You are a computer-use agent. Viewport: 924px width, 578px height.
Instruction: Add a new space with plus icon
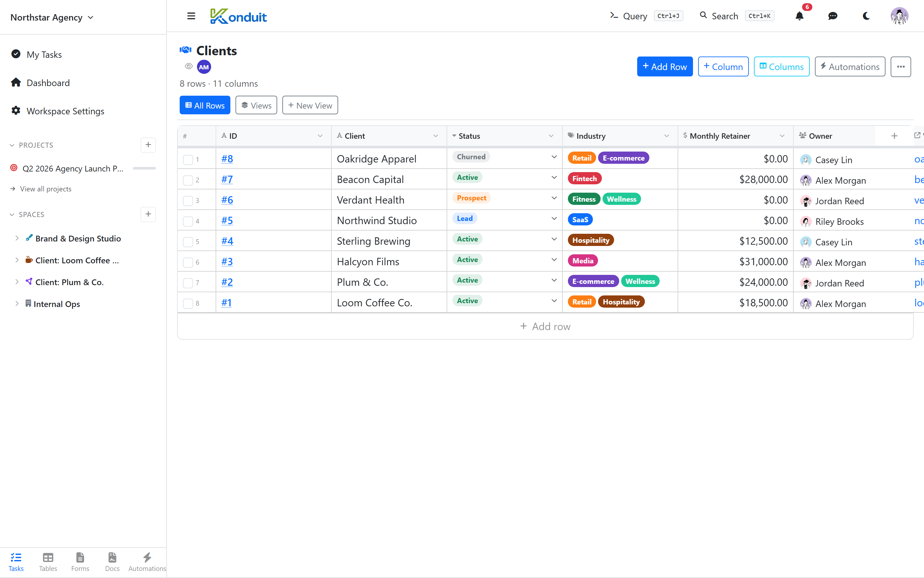point(148,214)
